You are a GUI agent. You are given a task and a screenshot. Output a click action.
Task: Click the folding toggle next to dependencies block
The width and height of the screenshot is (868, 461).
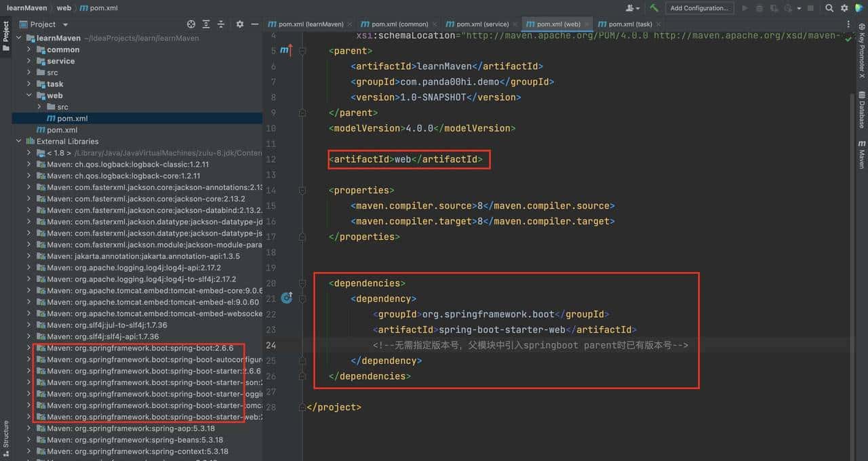click(302, 283)
